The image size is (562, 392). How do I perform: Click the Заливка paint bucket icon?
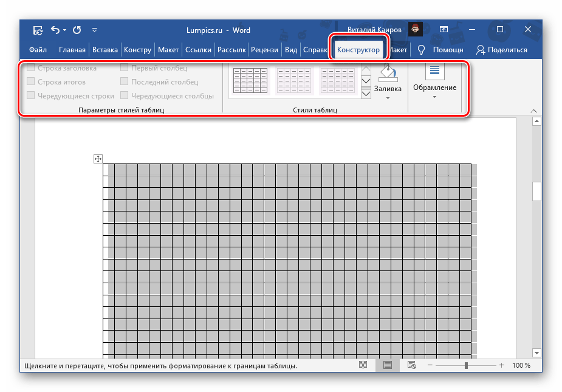(388, 73)
